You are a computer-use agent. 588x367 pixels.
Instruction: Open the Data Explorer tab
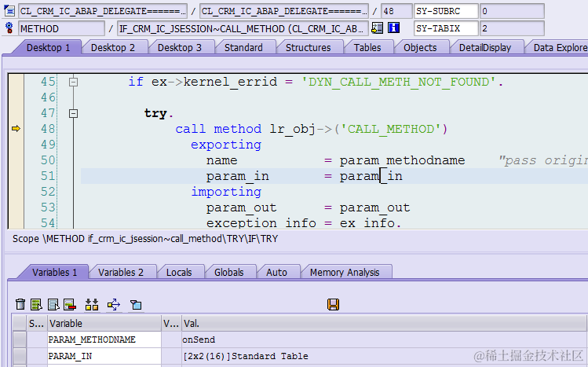point(559,48)
